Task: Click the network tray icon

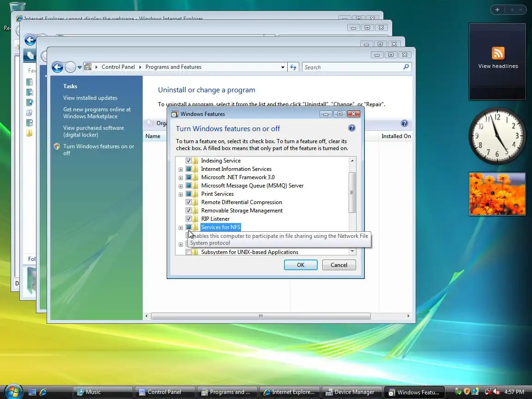Action: [x=488, y=392]
